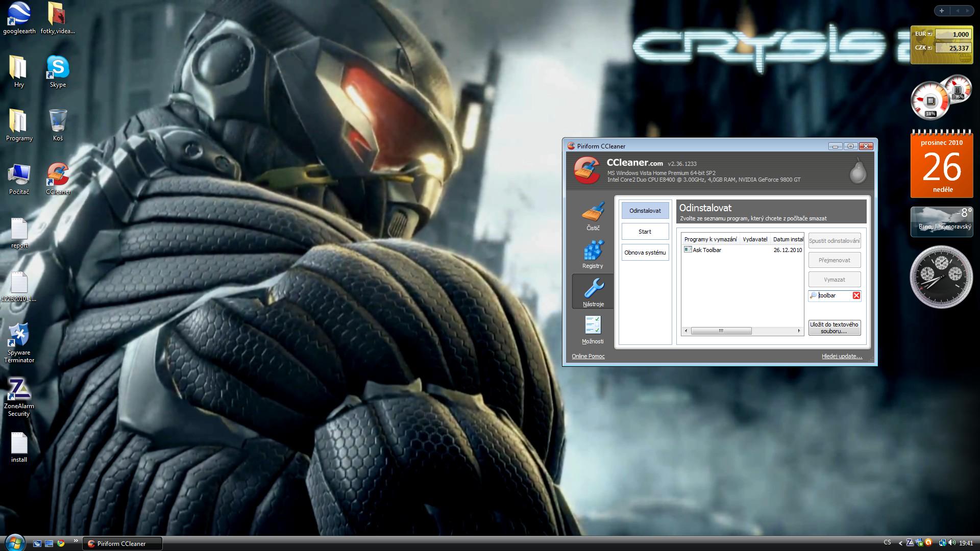Screen dimensions: 980x551
Task: Open the Hledej update link
Action: tap(841, 356)
